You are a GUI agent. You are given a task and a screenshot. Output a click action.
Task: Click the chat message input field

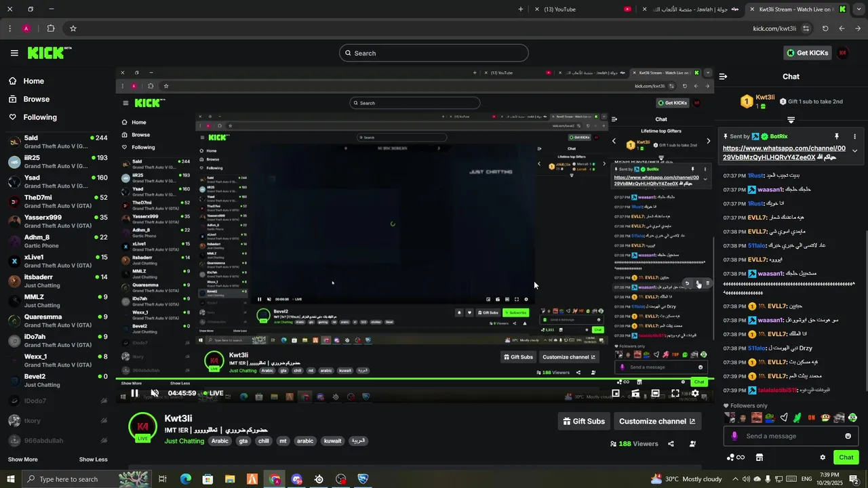(791, 436)
